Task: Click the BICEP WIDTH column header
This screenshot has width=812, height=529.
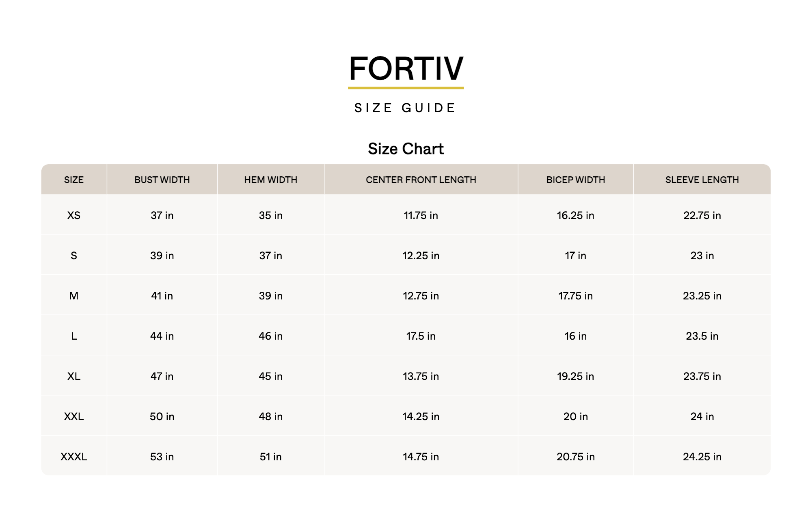Action: coord(576,180)
